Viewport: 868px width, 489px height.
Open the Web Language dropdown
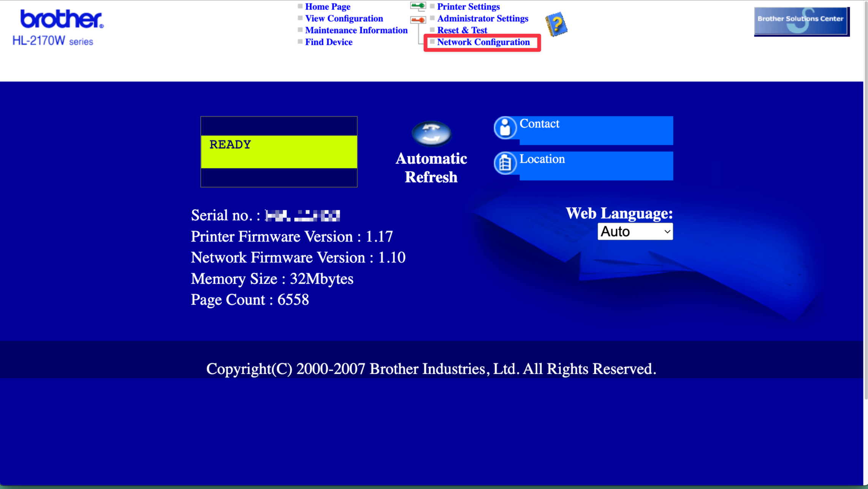click(x=635, y=231)
